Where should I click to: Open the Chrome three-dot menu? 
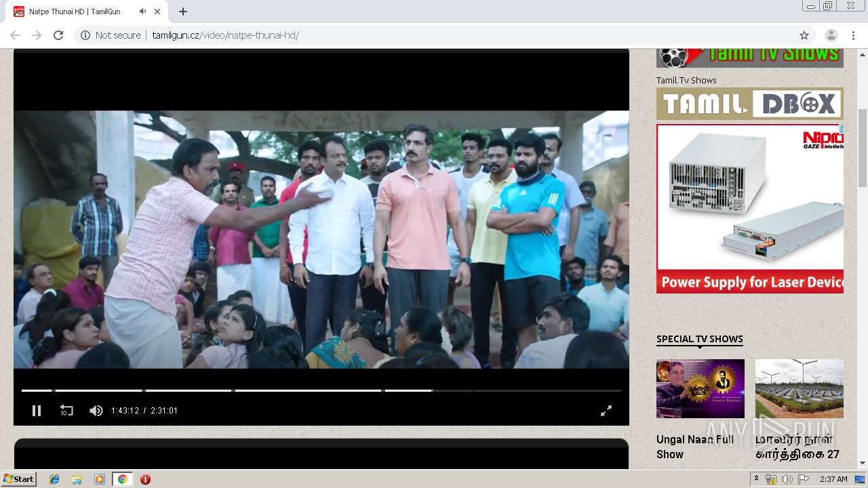tap(853, 35)
